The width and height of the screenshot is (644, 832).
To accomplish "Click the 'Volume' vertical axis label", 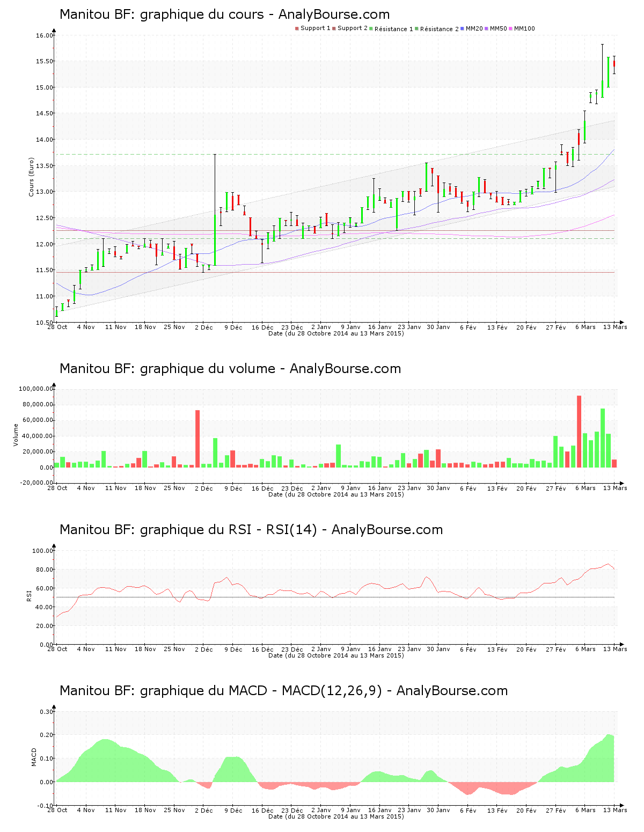I will tap(16, 435).
